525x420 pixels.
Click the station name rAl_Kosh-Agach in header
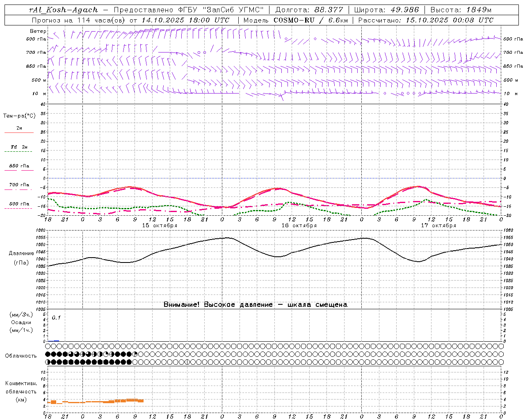click(x=64, y=10)
